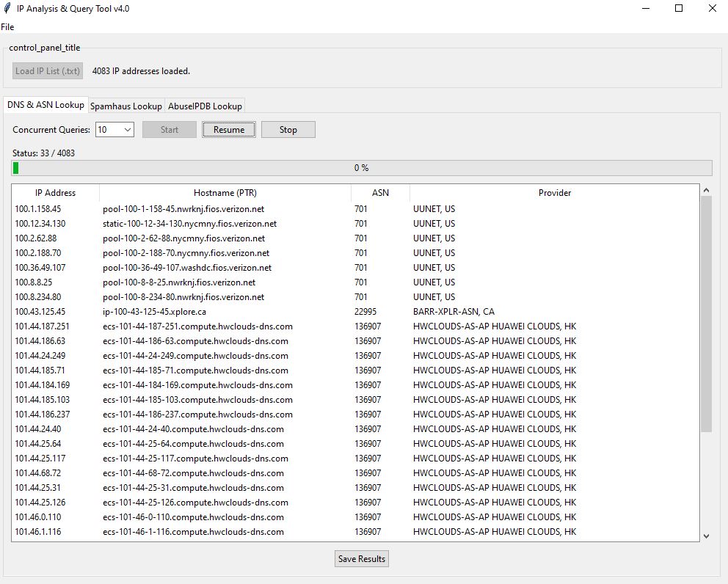Select the 101.44.68.72 row

pyautogui.click(x=355, y=473)
